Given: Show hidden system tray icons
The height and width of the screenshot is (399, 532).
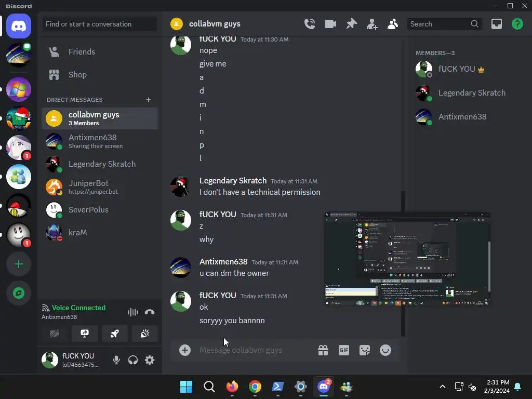Looking at the screenshot, I should tap(443, 387).
